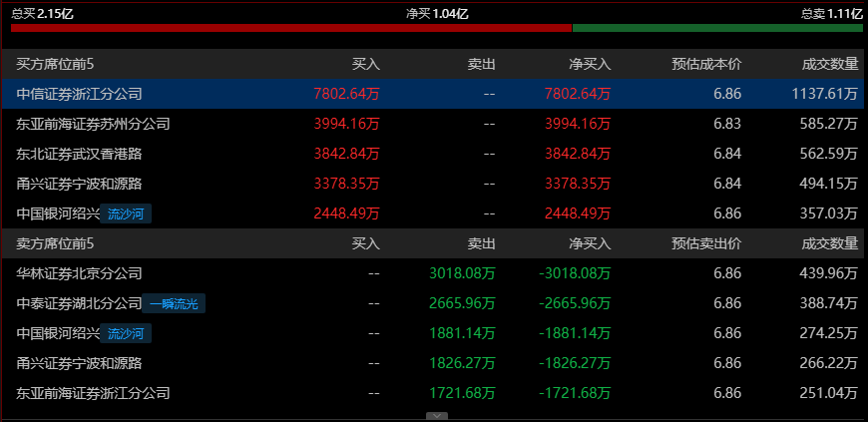Select 东北证券武汉香港路 broker name

tap(79, 154)
